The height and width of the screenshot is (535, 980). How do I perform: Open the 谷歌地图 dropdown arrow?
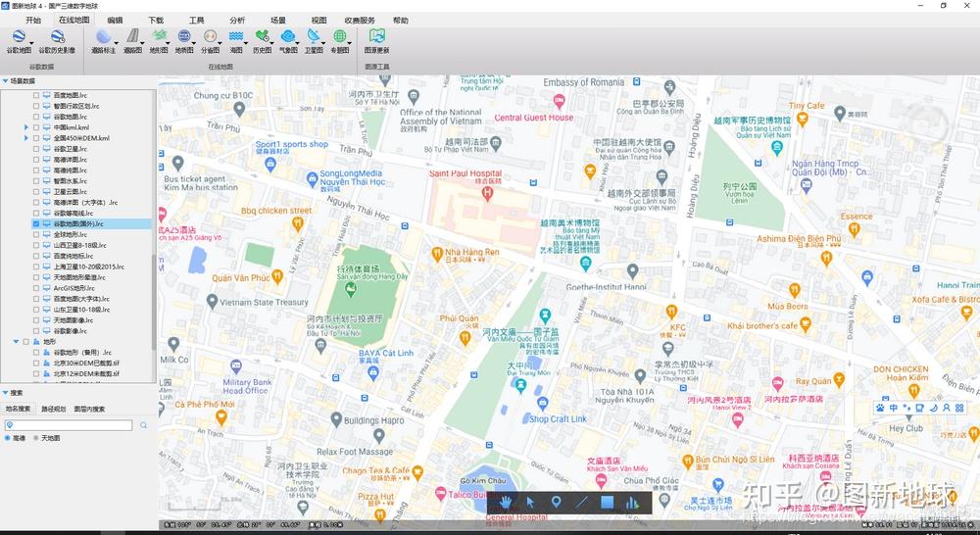point(31,43)
